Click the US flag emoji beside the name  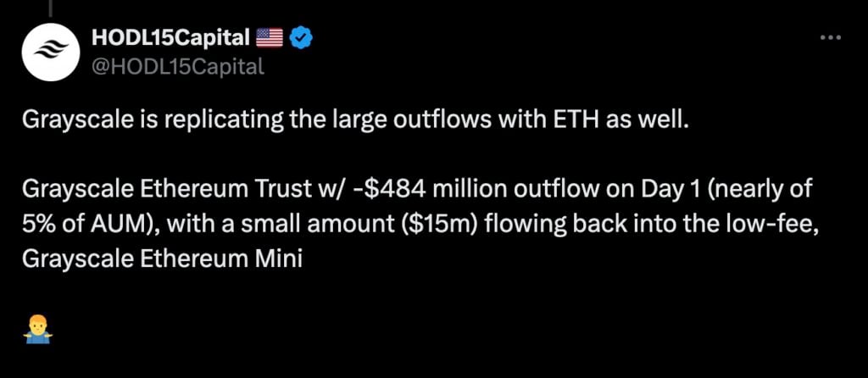(270, 37)
